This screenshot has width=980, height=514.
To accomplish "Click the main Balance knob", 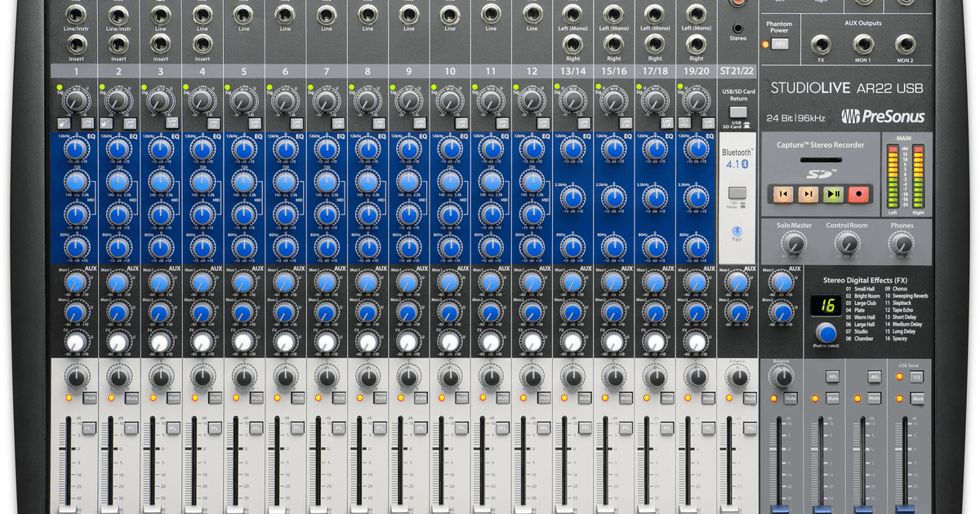I will tap(781, 376).
